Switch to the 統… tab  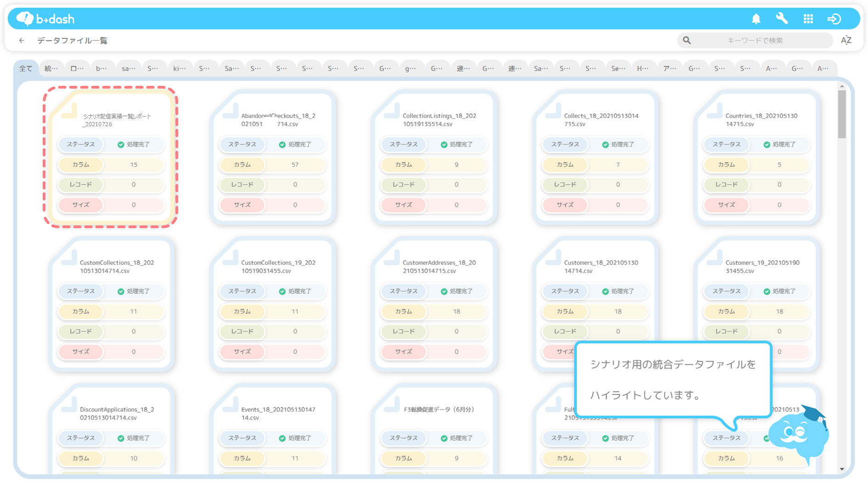(x=51, y=68)
